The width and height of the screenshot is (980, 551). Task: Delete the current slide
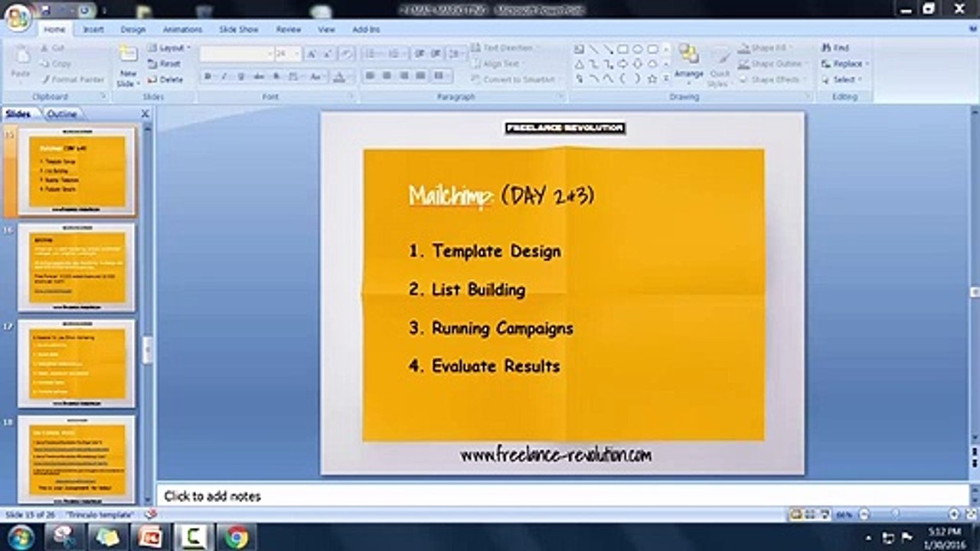pos(165,80)
